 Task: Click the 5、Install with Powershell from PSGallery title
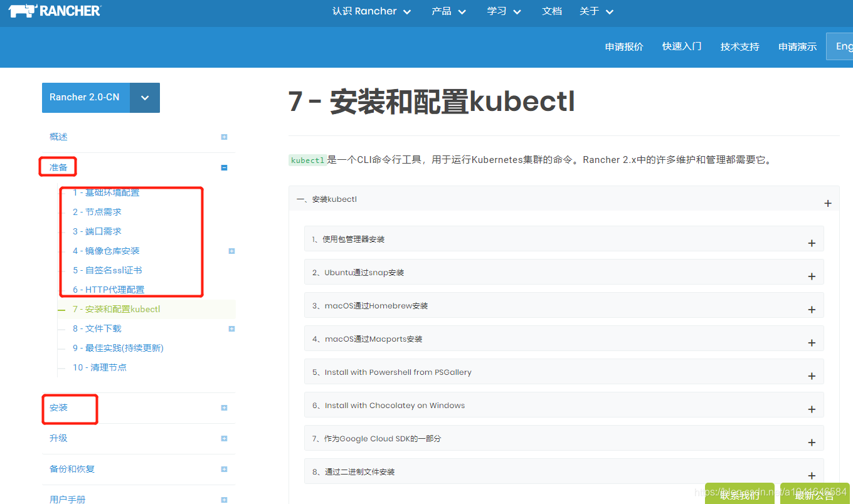[x=392, y=372]
